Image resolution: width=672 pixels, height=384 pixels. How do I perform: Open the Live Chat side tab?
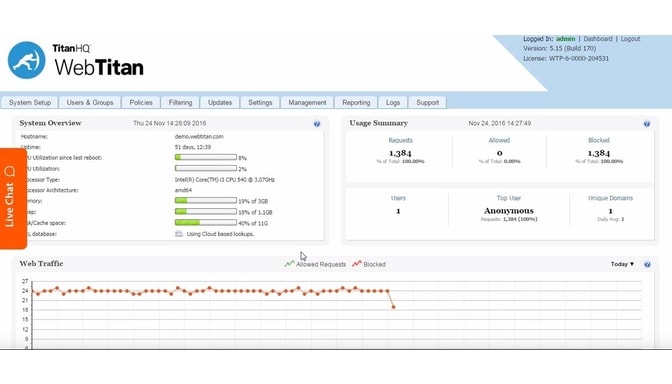[x=13, y=198]
